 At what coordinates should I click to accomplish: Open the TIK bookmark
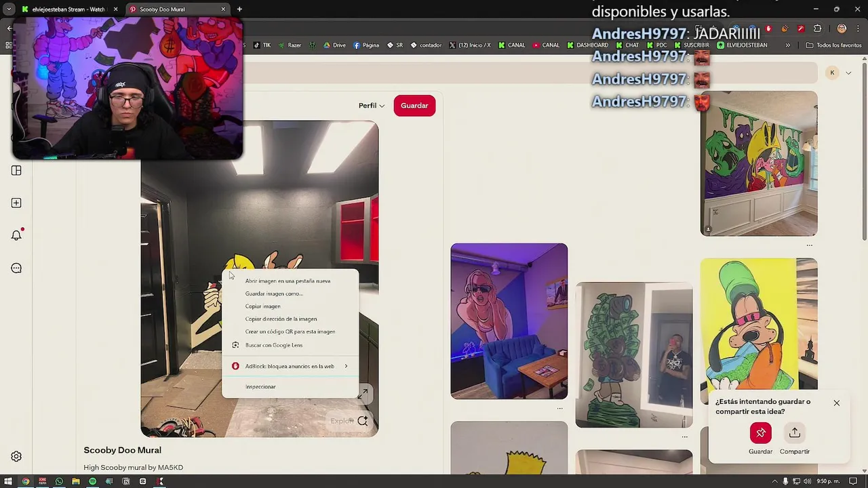pyautogui.click(x=262, y=45)
